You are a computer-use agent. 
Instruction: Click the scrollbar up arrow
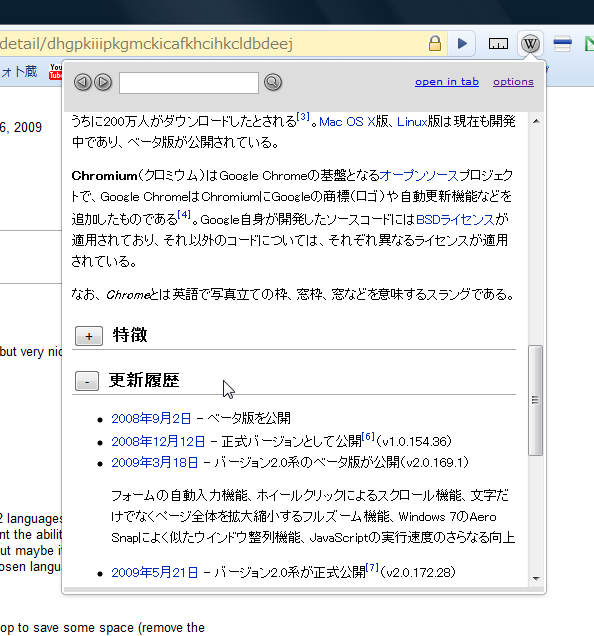(x=536, y=121)
